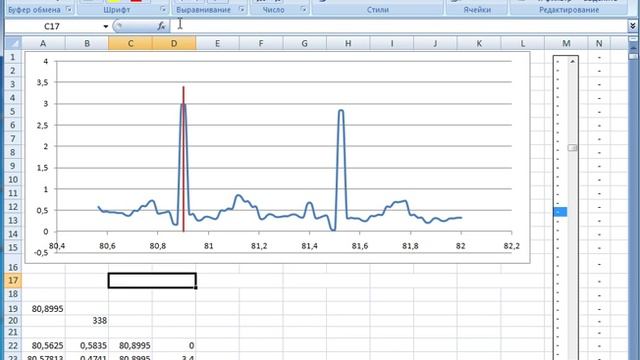
Task: Click cell D22 containing 0
Action: pyautogui.click(x=174, y=345)
